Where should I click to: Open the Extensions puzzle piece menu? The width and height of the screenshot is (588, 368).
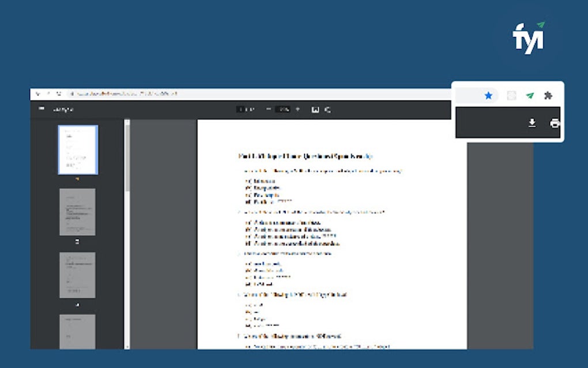point(549,95)
